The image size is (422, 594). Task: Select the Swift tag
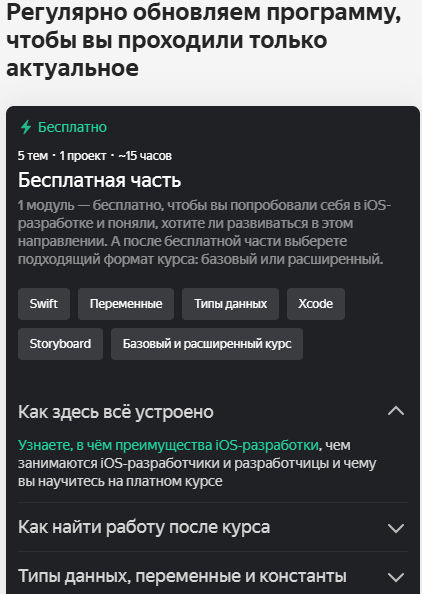(44, 304)
